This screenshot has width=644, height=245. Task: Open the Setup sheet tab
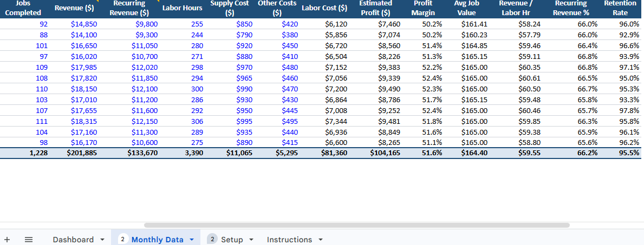pos(232,240)
